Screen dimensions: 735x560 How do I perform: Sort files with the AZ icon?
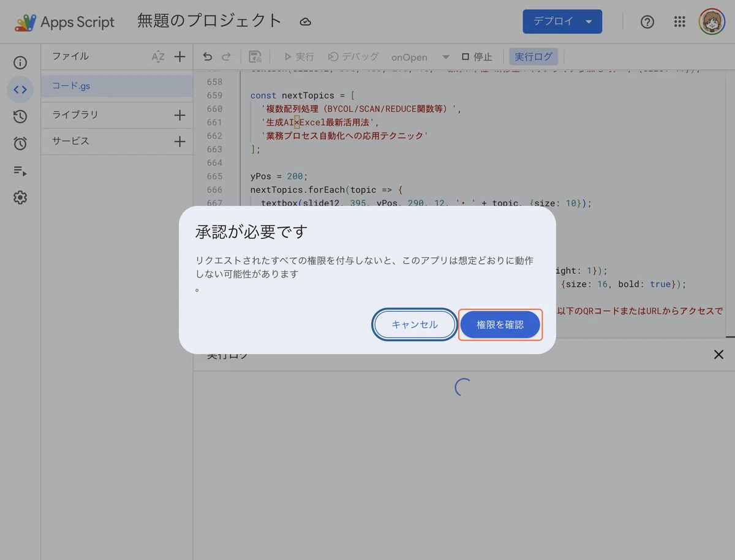tap(158, 57)
